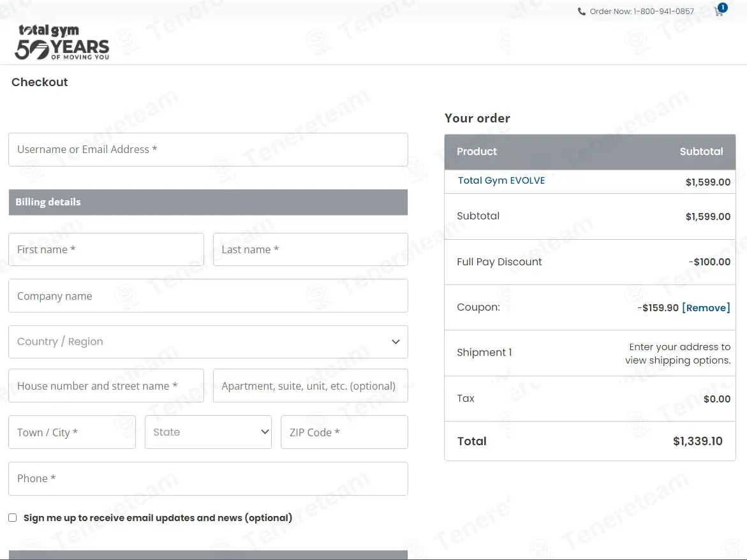The image size is (747, 560).
Task: Click the 'Enter your address to view shipping options' text
Action: pos(678,353)
